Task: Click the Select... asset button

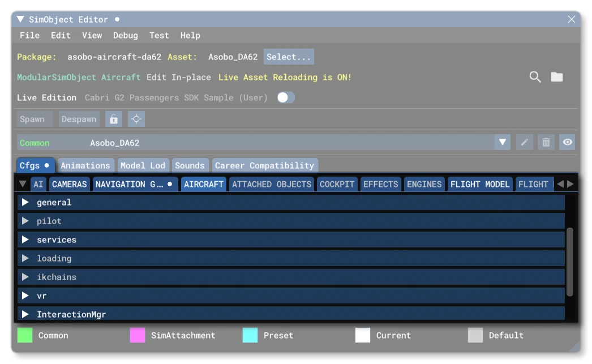Action: point(289,57)
